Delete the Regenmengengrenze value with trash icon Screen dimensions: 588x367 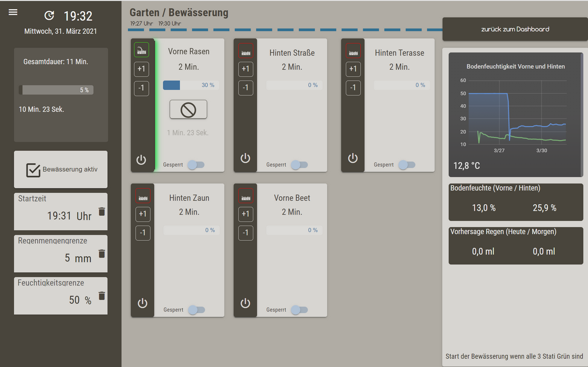pos(101,254)
